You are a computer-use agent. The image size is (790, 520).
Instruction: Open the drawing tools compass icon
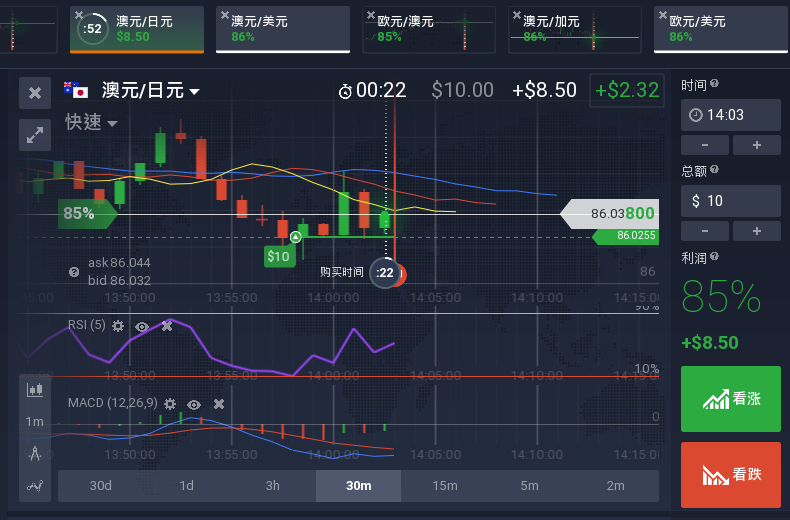(x=35, y=454)
